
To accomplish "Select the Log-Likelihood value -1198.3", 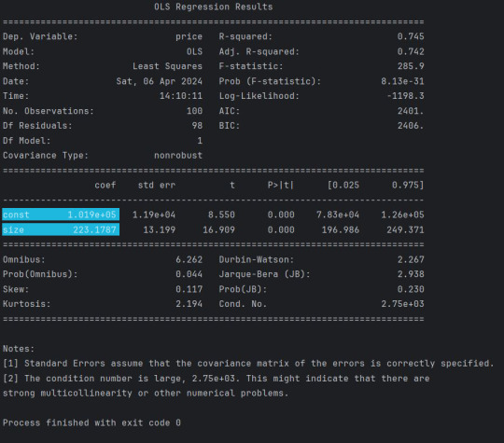I will (405, 96).
